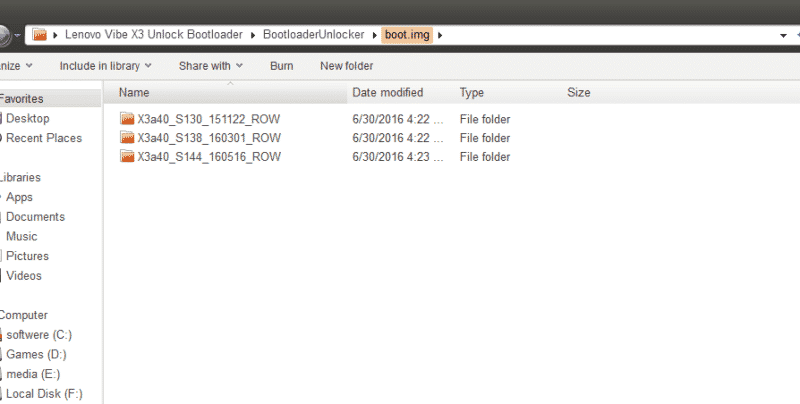Click the boot.img breadcrumb segment
This screenshot has height=404, width=800.
click(407, 35)
